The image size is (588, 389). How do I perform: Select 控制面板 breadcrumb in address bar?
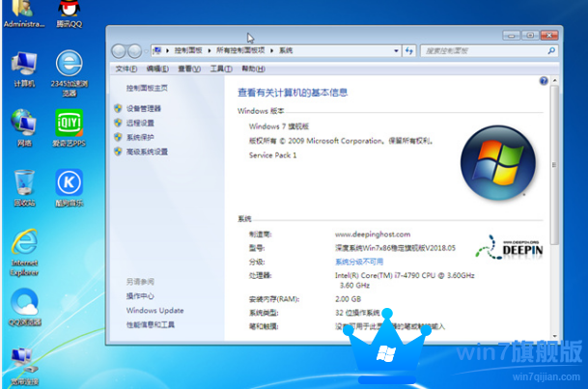point(188,50)
